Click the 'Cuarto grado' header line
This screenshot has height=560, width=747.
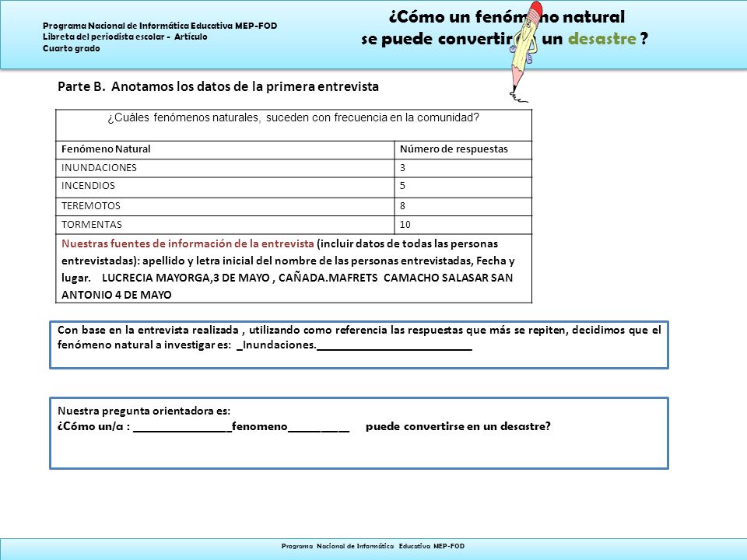(72, 48)
